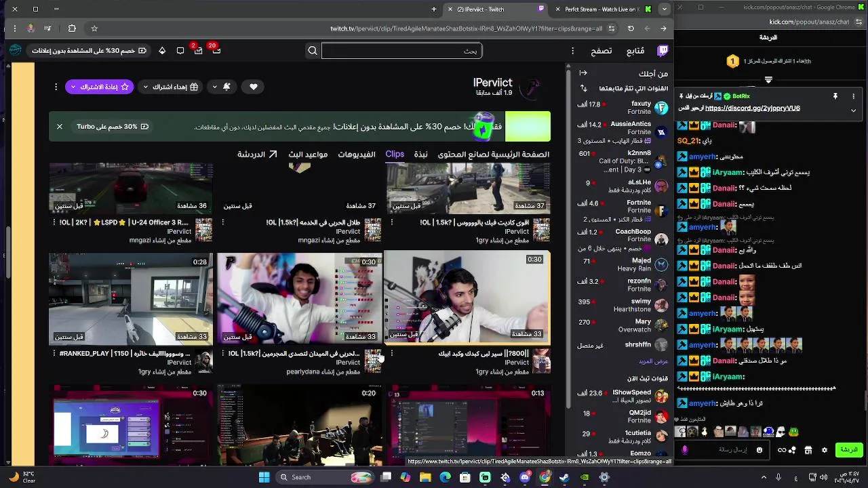
Task: Switch to the مواعيد البث tab
Action: 308,155
